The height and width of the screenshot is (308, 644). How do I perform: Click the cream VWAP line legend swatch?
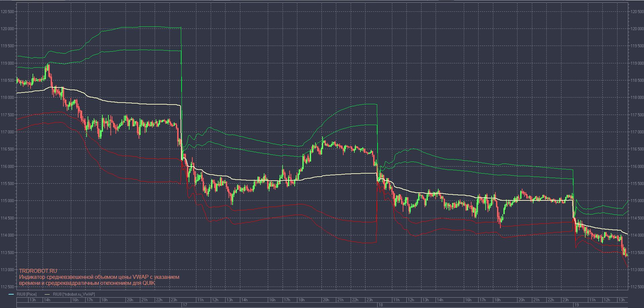pyautogui.click(x=47, y=294)
